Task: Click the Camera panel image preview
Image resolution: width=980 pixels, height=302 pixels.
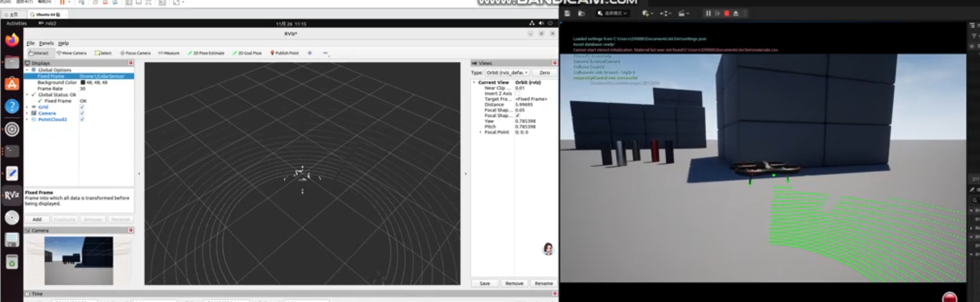Action: [78, 260]
